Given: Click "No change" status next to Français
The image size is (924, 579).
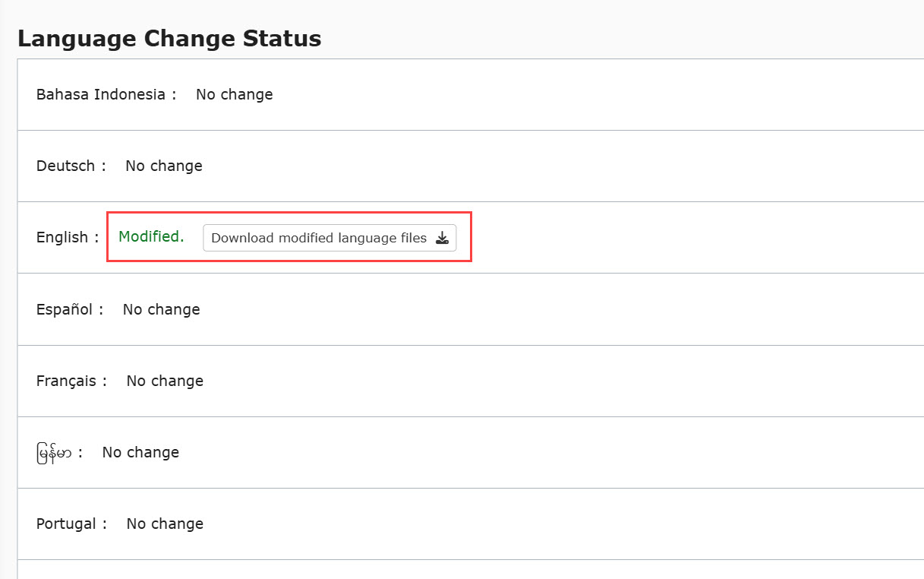Looking at the screenshot, I should coord(165,381).
